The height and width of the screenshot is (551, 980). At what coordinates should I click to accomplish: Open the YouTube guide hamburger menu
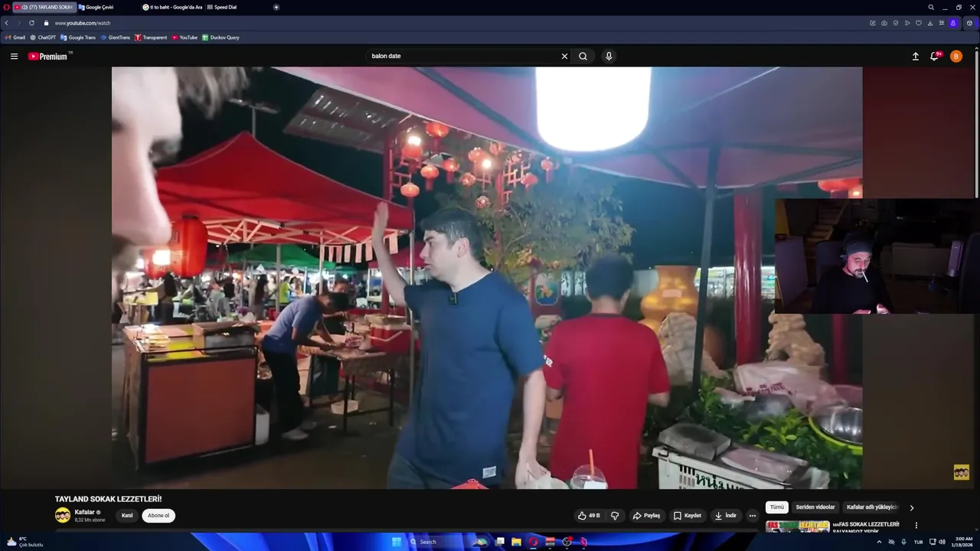tap(14, 56)
